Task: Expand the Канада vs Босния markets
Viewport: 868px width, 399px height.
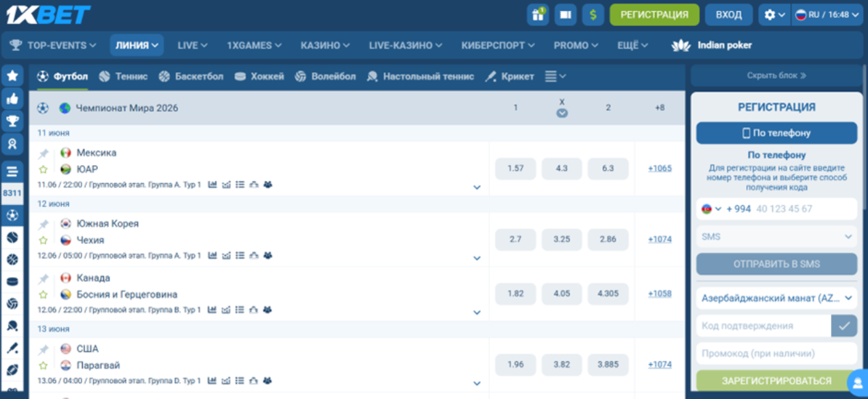Action: coord(477,313)
